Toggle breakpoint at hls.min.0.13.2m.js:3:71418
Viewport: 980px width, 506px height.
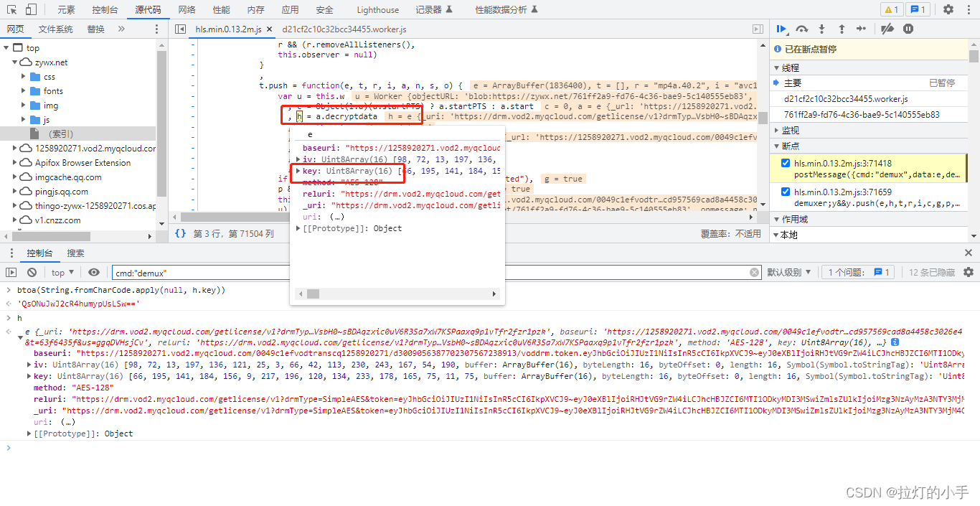[x=786, y=163]
